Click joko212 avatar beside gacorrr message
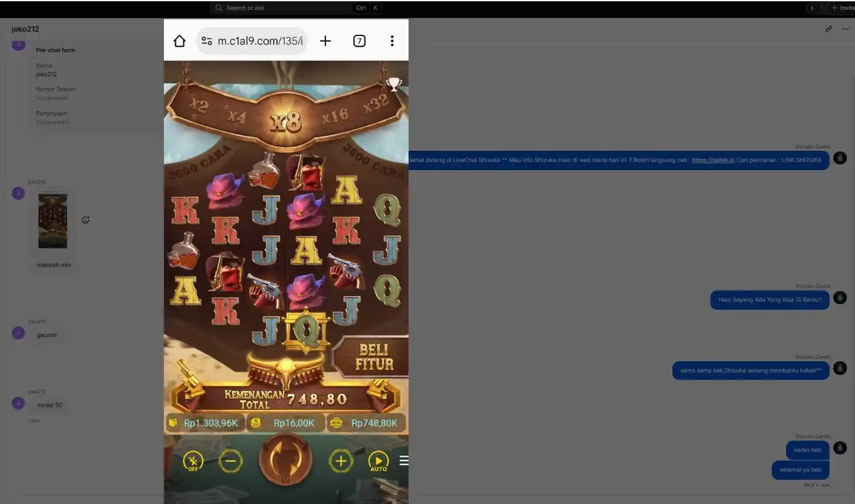Image resolution: width=855 pixels, height=504 pixels. coord(18,333)
